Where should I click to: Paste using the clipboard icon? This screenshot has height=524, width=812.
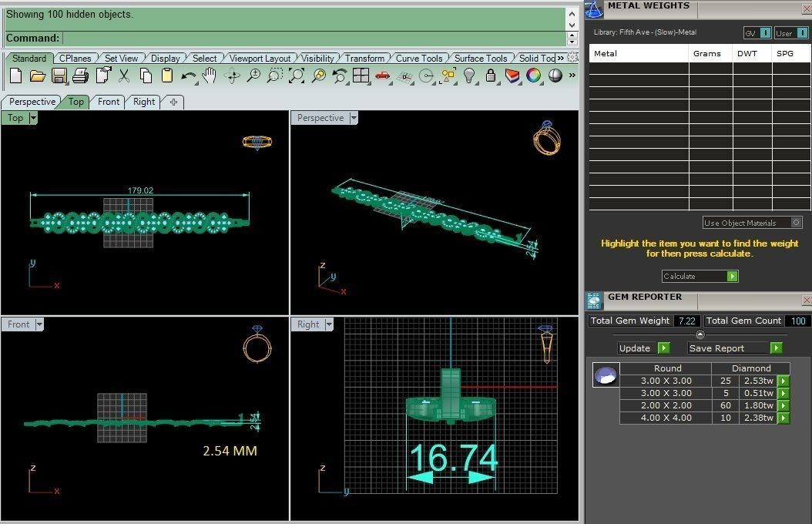click(x=166, y=76)
